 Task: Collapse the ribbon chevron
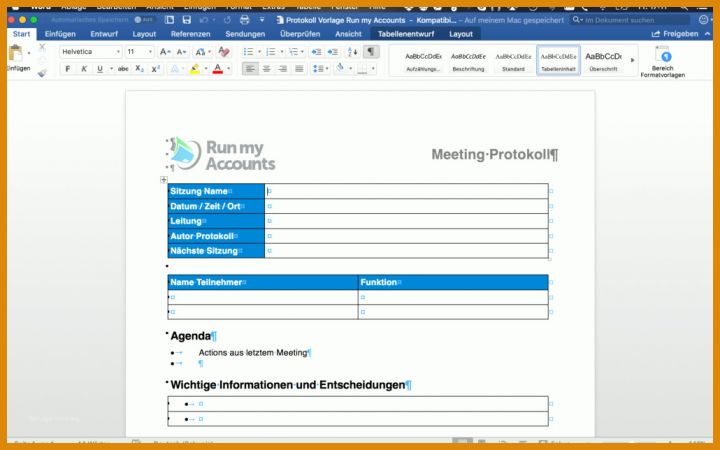tap(708, 34)
